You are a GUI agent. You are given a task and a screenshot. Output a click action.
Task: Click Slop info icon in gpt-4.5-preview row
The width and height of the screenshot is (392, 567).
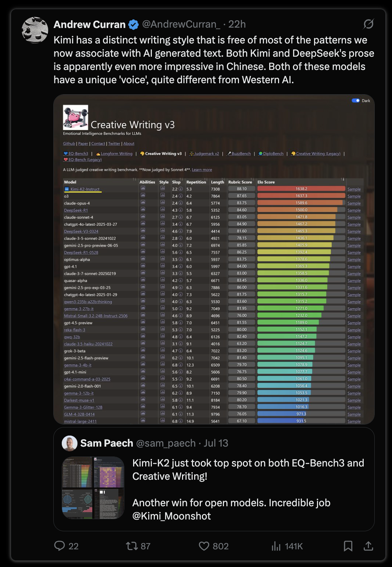tap(181, 323)
